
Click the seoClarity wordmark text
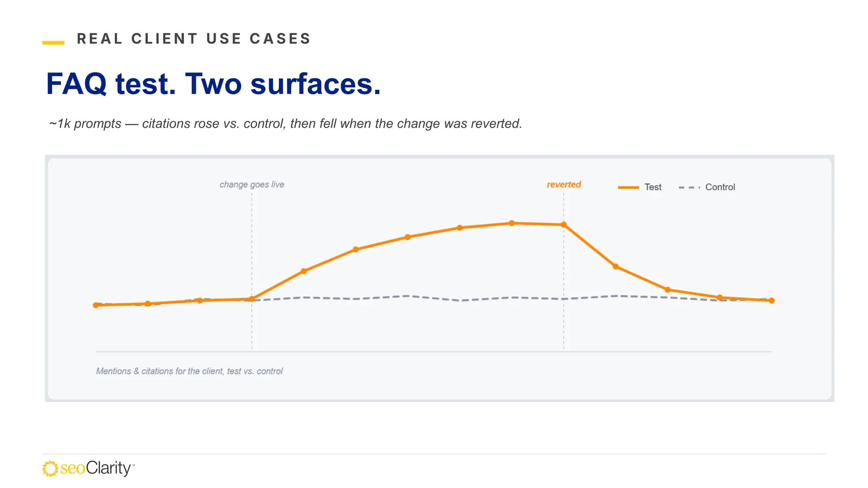(x=97, y=469)
